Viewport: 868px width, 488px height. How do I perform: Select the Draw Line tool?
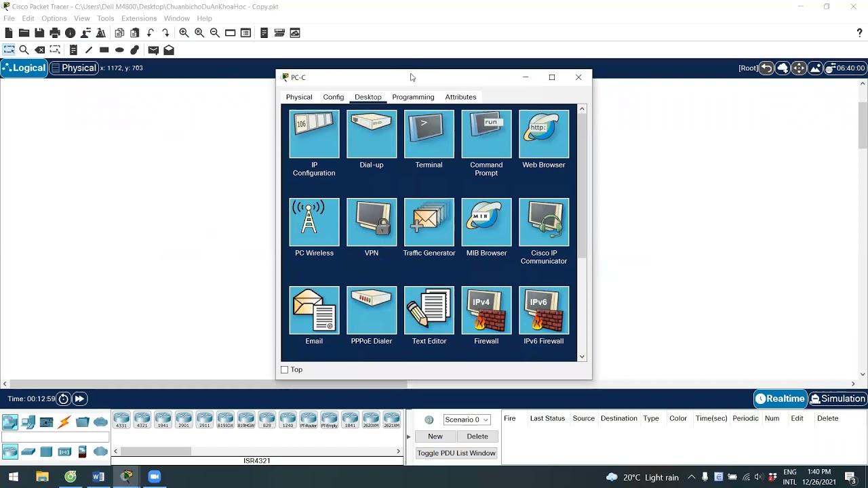coord(89,49)
